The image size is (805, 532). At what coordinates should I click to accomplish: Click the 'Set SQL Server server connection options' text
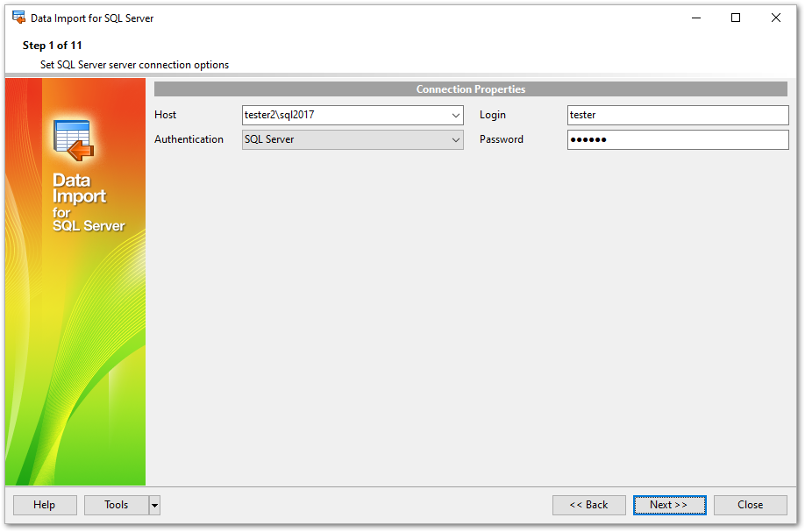[x=134, y=65]
